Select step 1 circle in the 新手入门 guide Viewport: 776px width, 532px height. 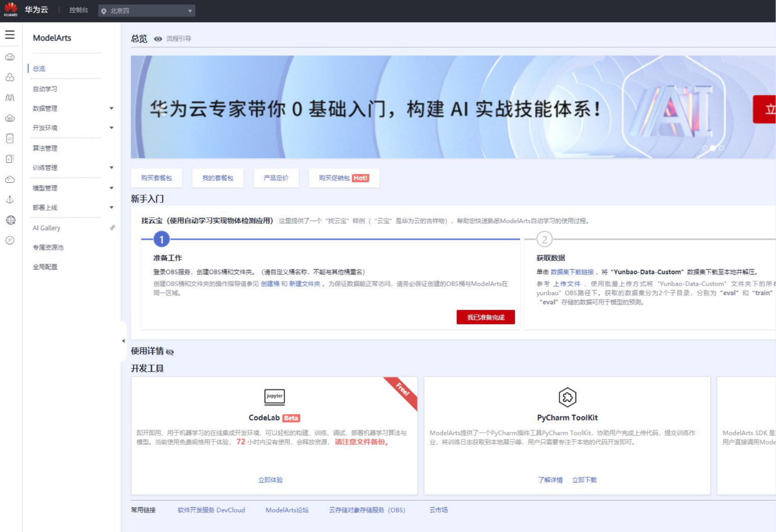pyautogui.click(x=162, y=239)
